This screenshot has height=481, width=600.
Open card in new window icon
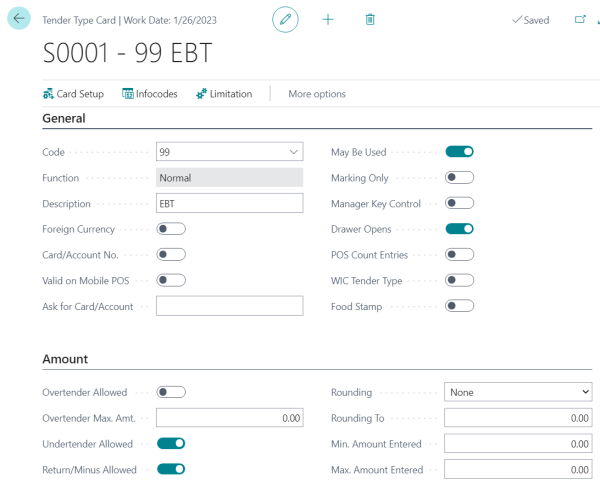[x=580, y=19]
